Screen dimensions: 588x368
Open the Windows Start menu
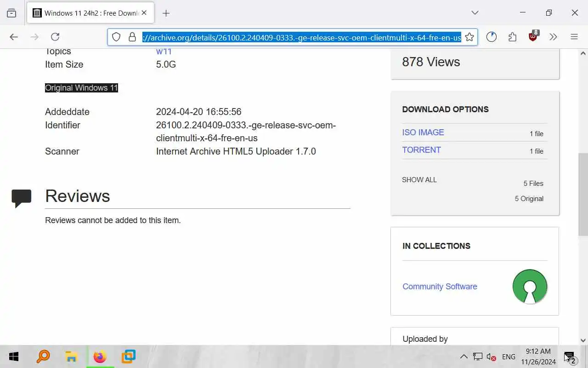point(14,356)
